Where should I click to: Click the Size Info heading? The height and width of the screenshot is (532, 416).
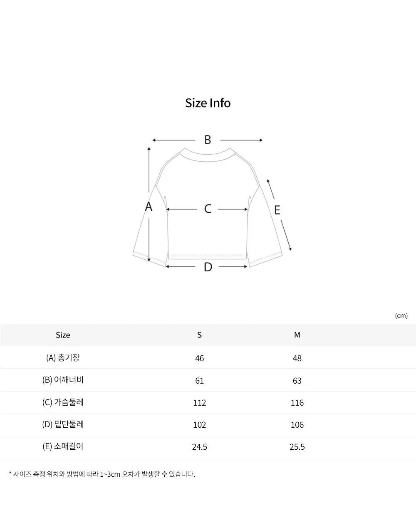208,103
